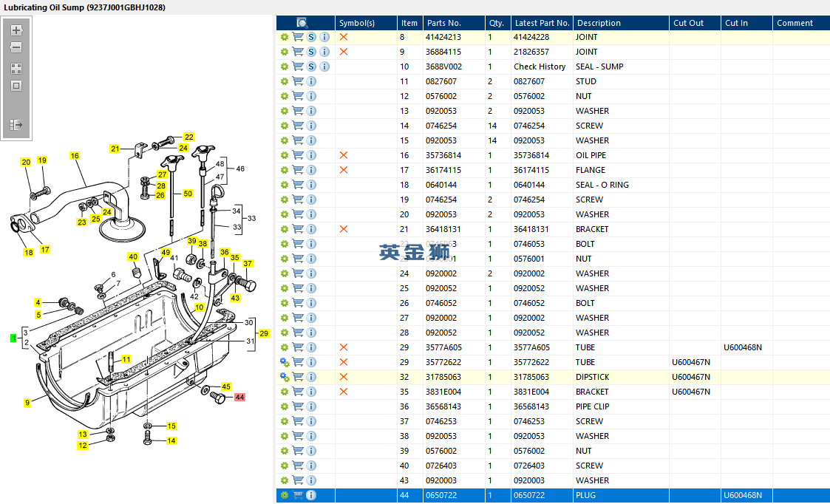
Task: Select callout 16 oil pipe in diagram
Action: pyautogui.click(x=75, y=156)
